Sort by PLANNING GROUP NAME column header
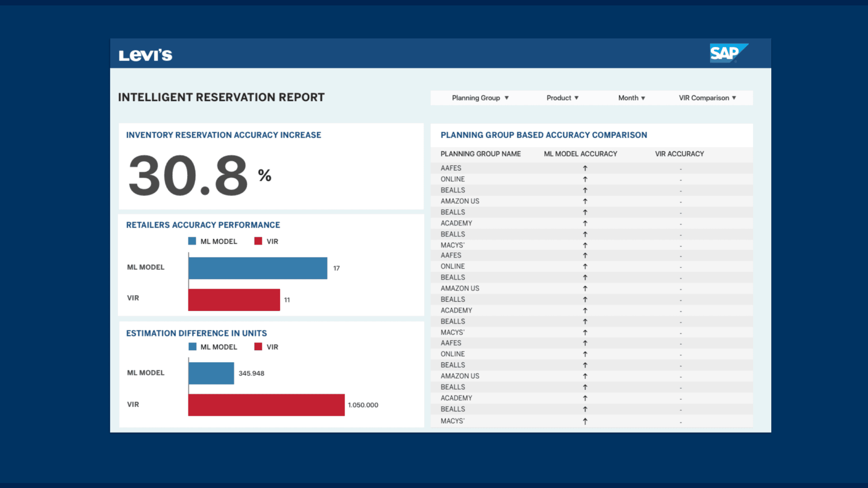Viewport: 868px width, 488px height. [480, 154]
